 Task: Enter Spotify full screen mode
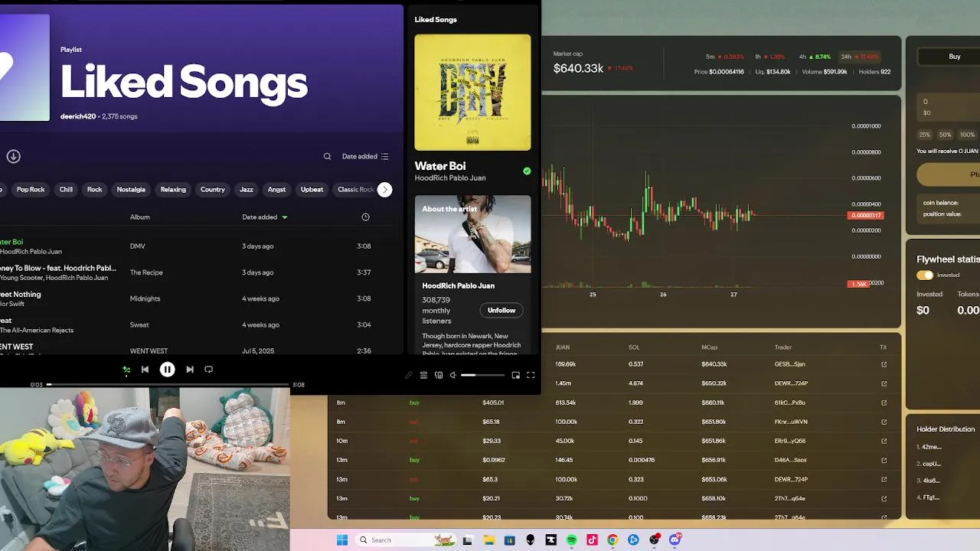point(531,375)
